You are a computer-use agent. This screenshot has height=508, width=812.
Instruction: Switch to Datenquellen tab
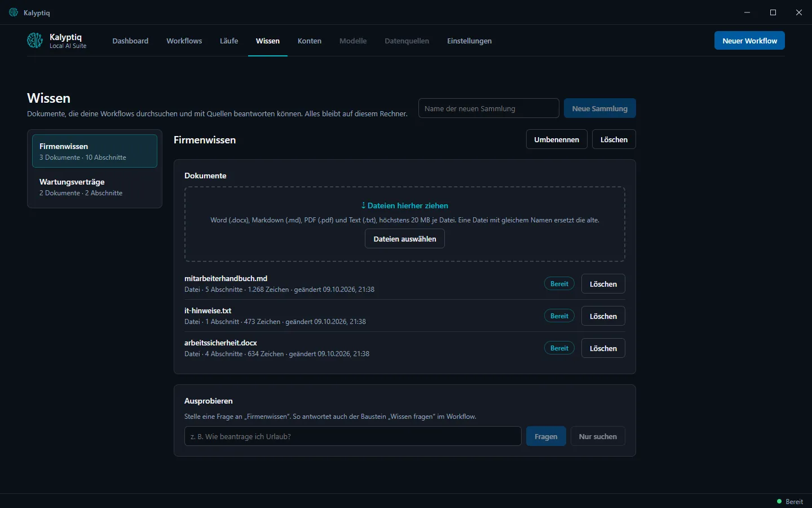(407, 41)
